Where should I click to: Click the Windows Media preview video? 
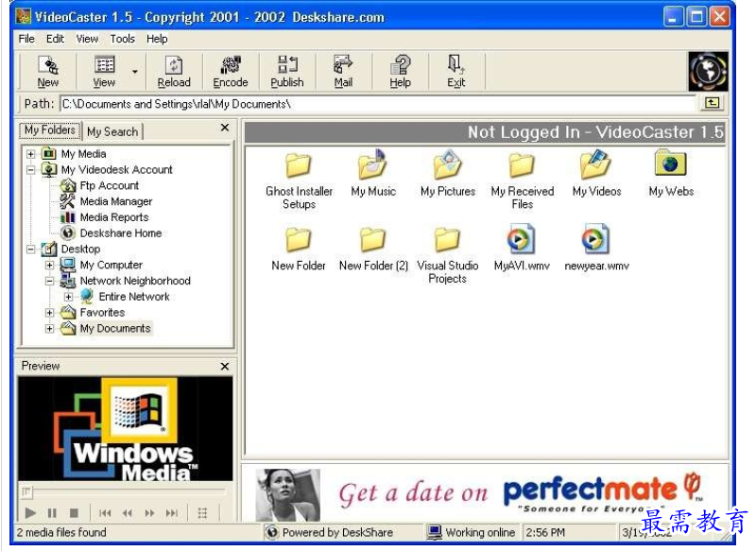(x=126, y=429)
